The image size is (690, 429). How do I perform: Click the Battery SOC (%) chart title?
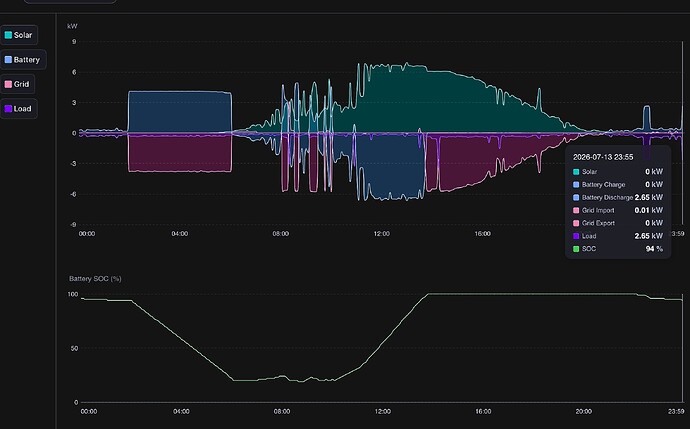coord(95,279)
